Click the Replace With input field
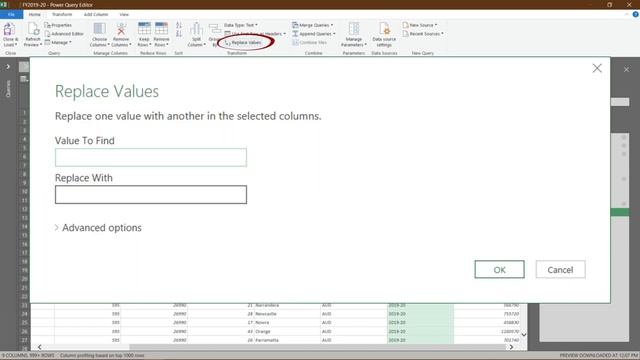 pos(151,195)
